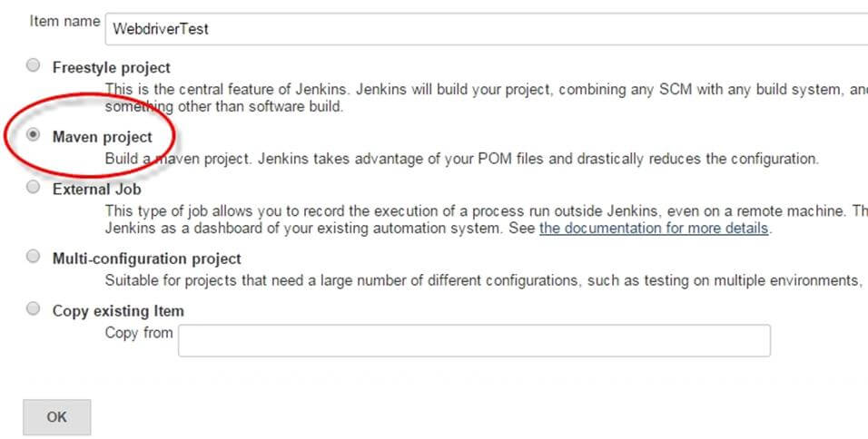
Task: Open the documentation for more details link
Action: click(x=654, y=228)
